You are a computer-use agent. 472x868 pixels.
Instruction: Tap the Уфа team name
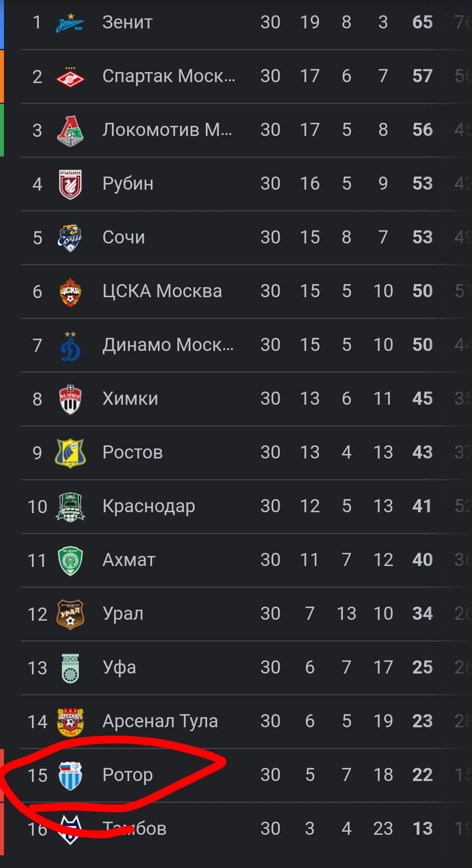119,667
